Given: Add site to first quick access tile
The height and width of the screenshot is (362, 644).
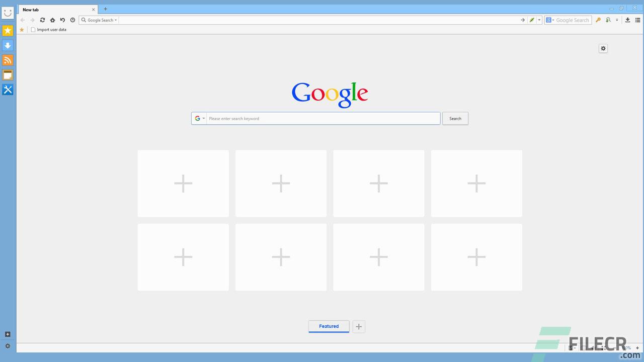Looking at the screenshot, I should (183, 184).
